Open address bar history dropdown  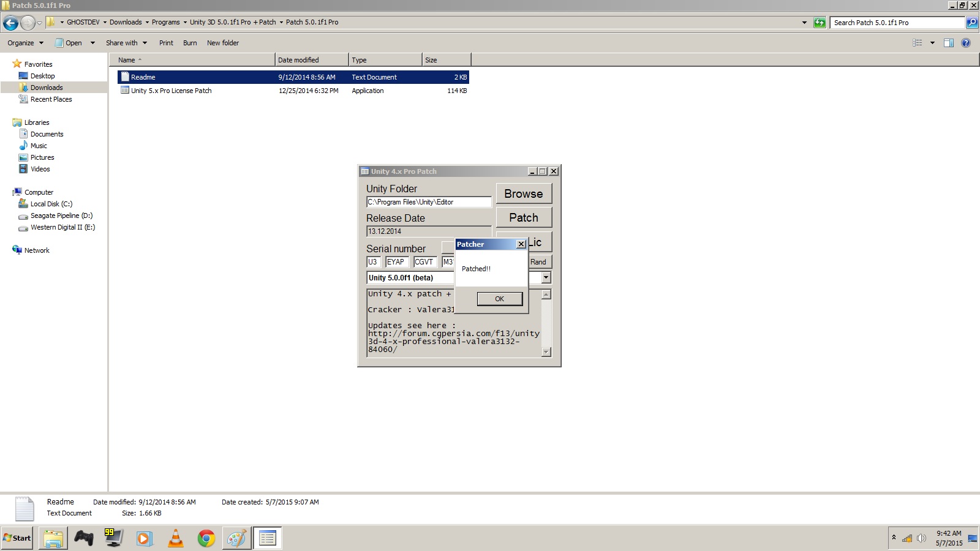(x=804, y=23)
